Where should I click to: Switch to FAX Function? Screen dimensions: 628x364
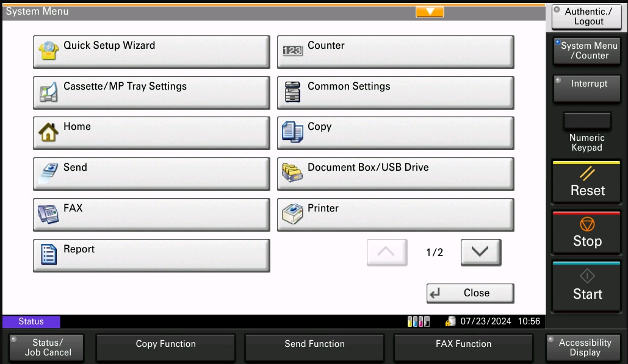tap(463, 346)
